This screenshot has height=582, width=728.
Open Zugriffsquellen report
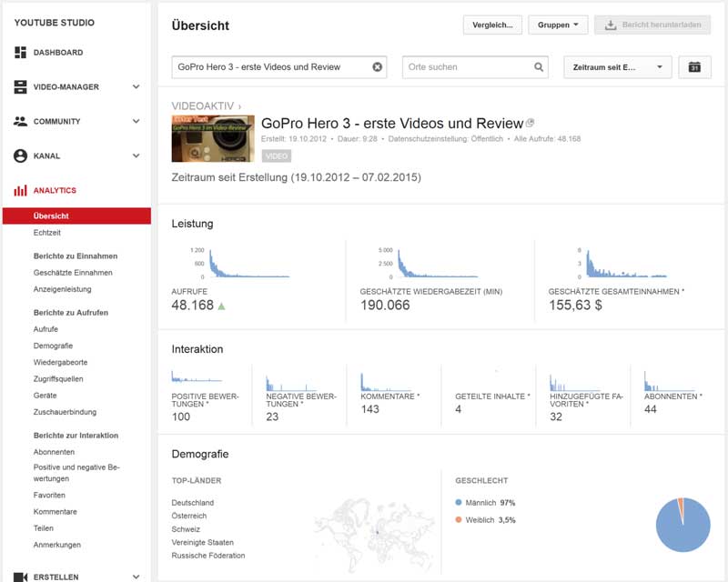tap(58, 378)
